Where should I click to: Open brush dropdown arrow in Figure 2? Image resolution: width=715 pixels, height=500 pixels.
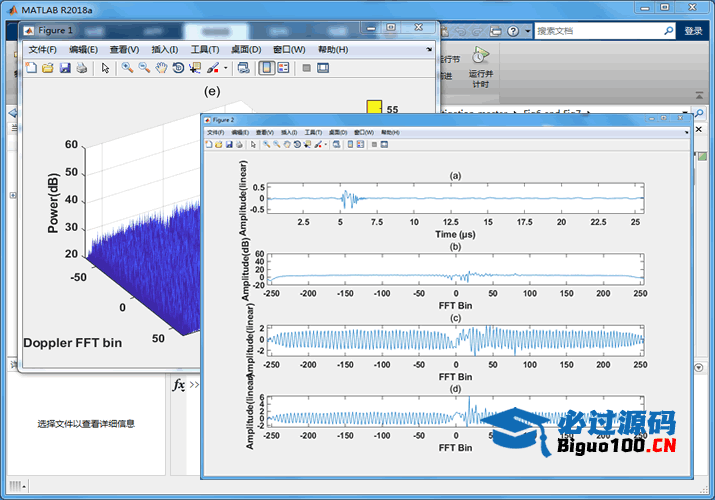coord(326,145)
